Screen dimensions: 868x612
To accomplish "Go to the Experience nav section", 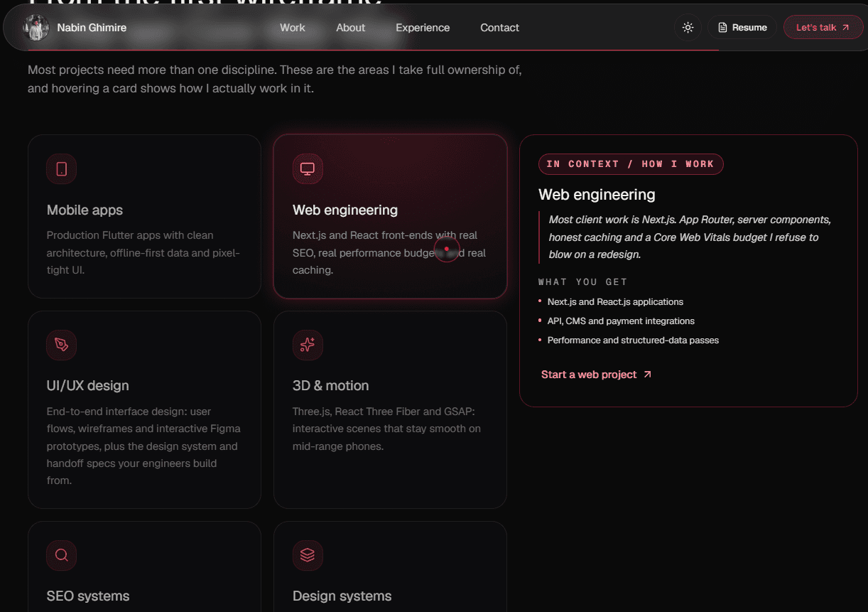I will point(423,28).
